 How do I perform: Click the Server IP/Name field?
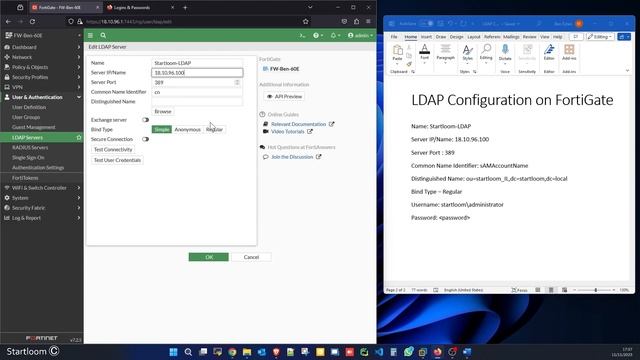point(197,73)
